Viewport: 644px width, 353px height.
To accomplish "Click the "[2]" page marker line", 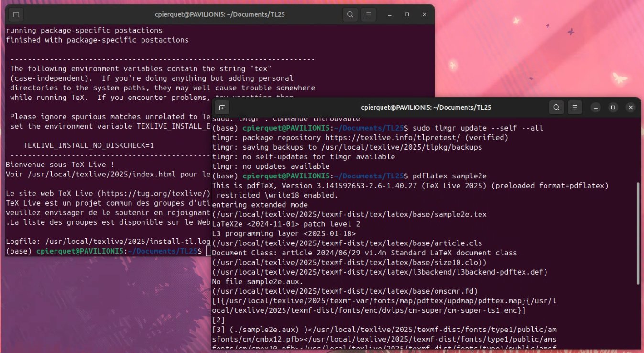I will coord(218,320).
